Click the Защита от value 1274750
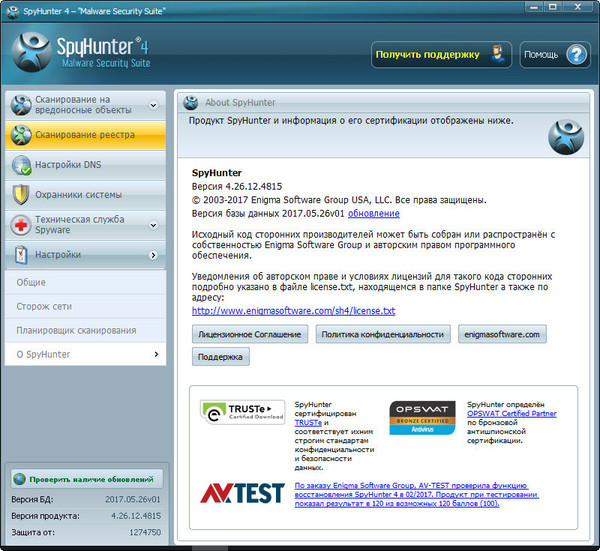Viewport: 600px width, 551px height. (145, 532)
